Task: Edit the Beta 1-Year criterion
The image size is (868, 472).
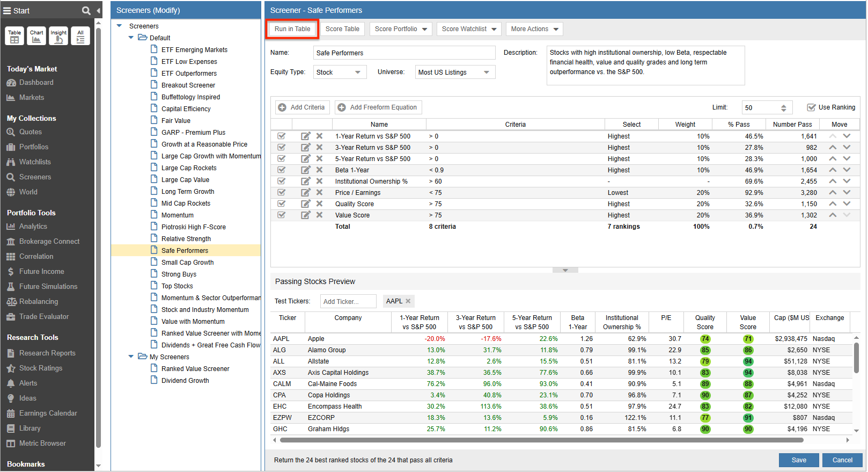Action: (306, 170)
